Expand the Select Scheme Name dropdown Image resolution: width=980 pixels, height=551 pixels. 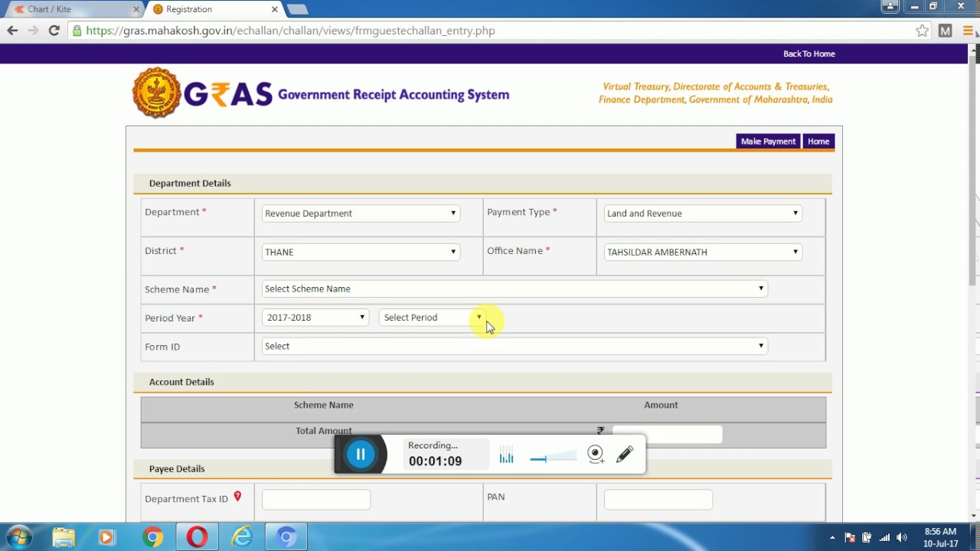click(x=514, y=289)
